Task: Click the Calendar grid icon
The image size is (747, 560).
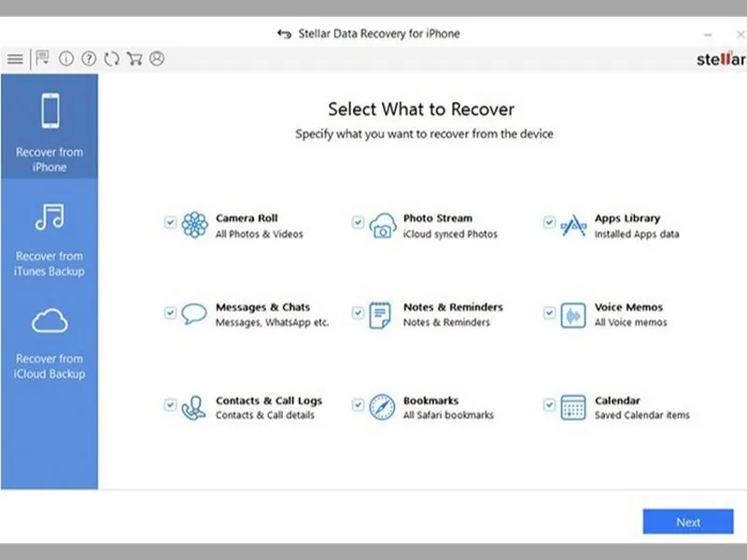Action: tap(573, 407)
